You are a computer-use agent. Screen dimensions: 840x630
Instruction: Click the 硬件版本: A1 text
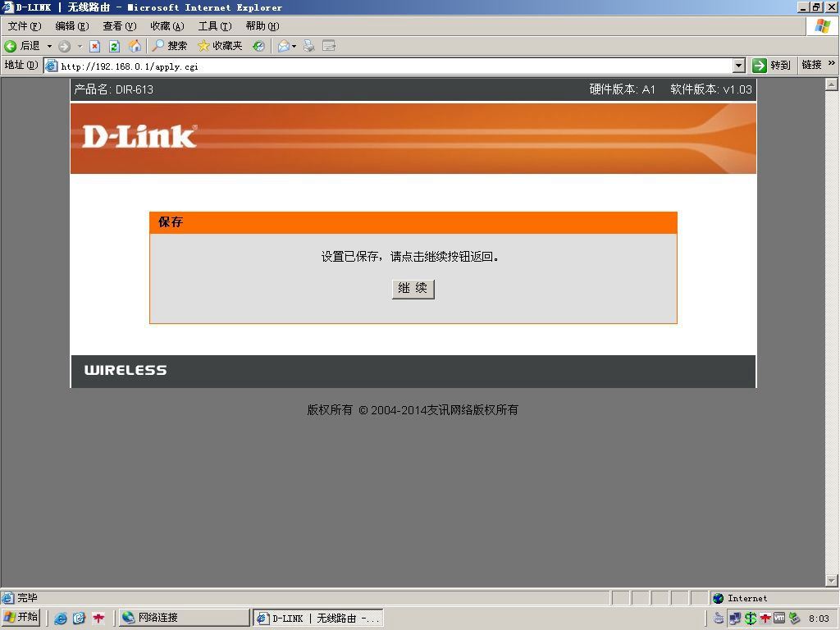coord(622,89)
